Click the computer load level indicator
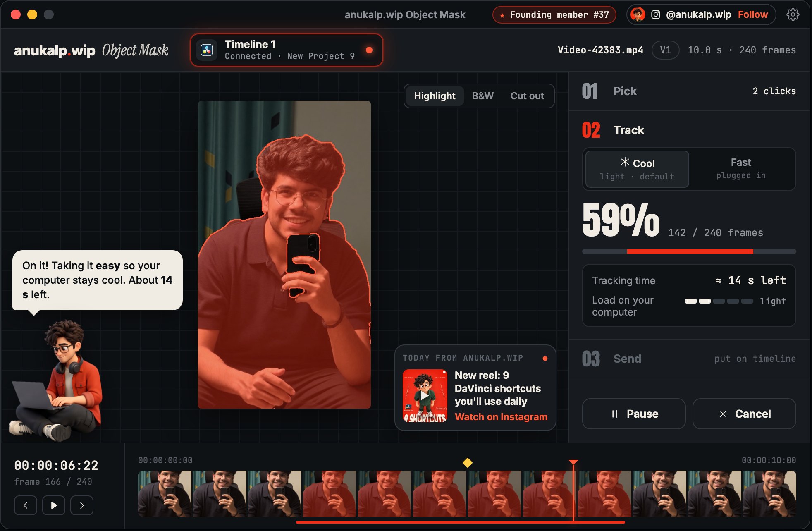The width and height of the screenshot is (812, 531). (x=719, y=301)
